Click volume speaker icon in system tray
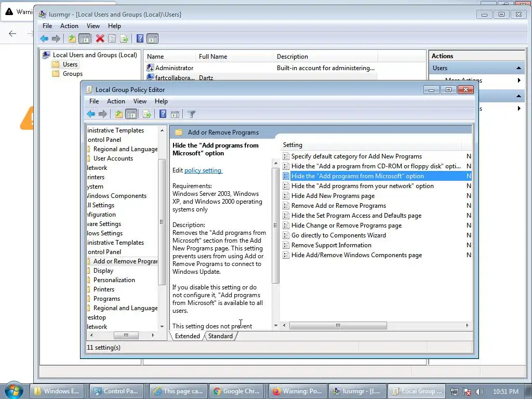 [480, 392]
